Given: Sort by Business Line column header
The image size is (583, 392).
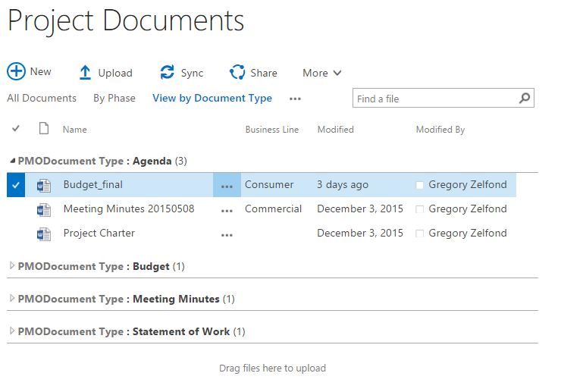Looking at the screenshot, I should 272,130.
